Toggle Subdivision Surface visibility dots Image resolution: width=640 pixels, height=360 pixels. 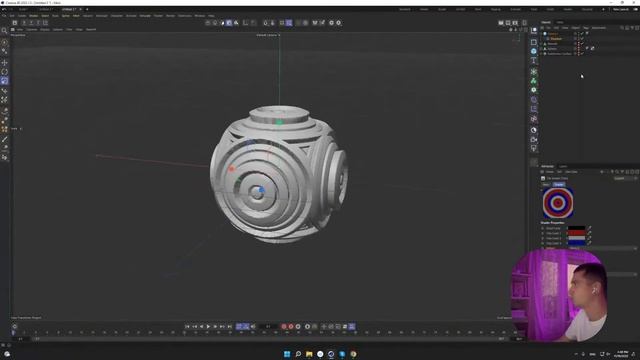(x=578, y=53)
